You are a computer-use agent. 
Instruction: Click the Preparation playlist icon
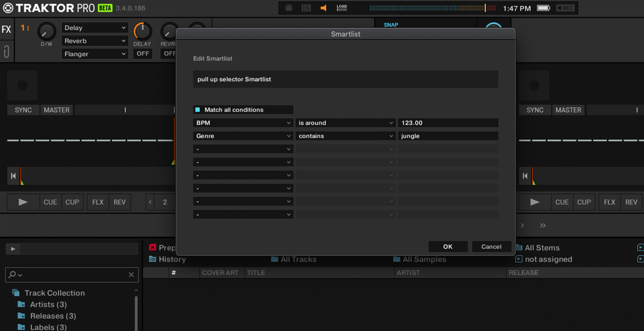[x=152, y=247]
